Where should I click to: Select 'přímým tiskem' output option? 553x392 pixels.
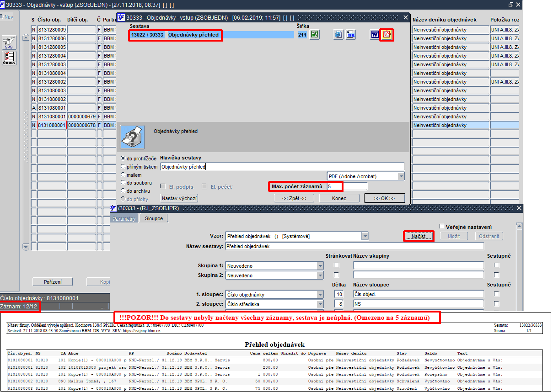pos(123,167)
